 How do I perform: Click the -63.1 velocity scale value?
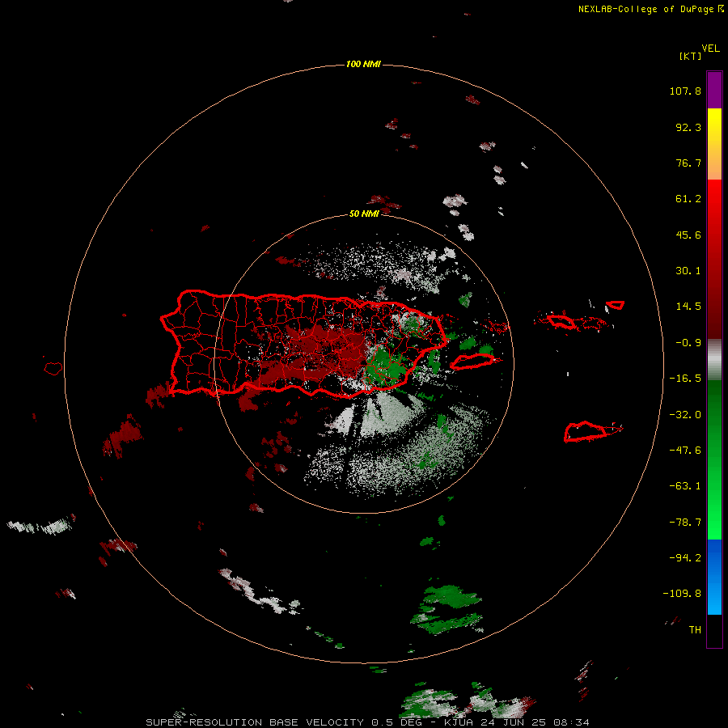pos(685,486)
